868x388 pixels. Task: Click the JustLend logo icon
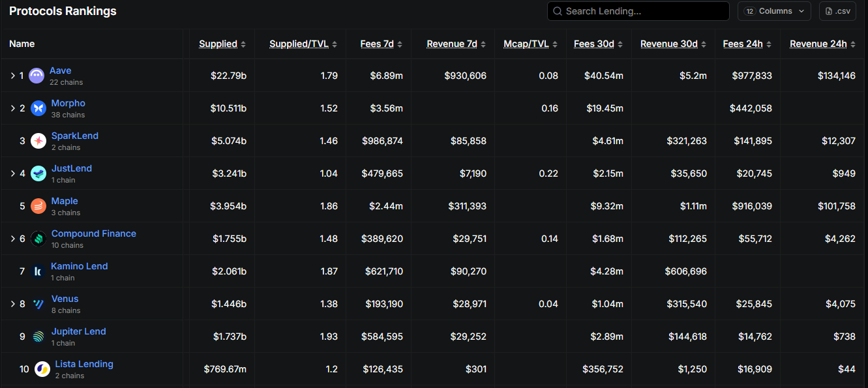pos(38,173)
